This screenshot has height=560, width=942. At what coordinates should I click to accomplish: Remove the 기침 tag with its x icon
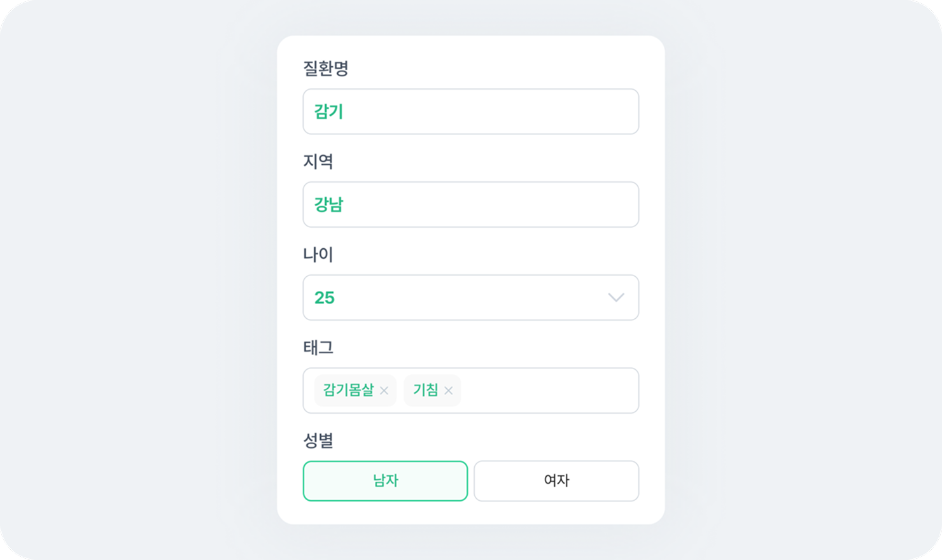point(449,391)
